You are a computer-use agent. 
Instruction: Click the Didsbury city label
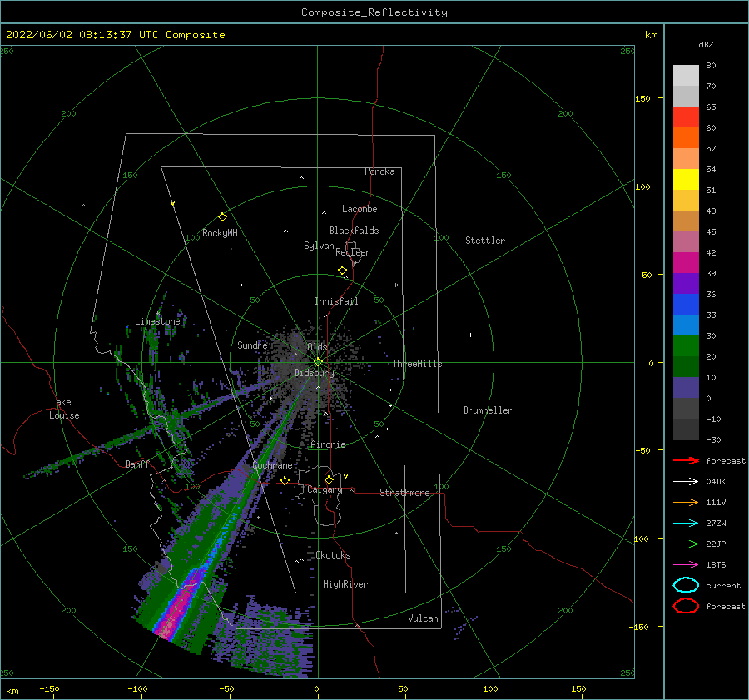314,373
